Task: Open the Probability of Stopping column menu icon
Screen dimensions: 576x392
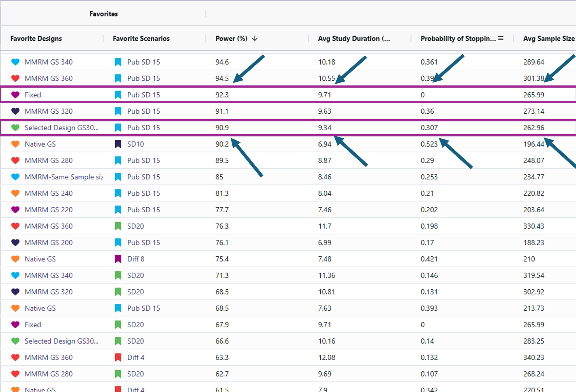Action: pyautogui.click(x=501, y=39)
